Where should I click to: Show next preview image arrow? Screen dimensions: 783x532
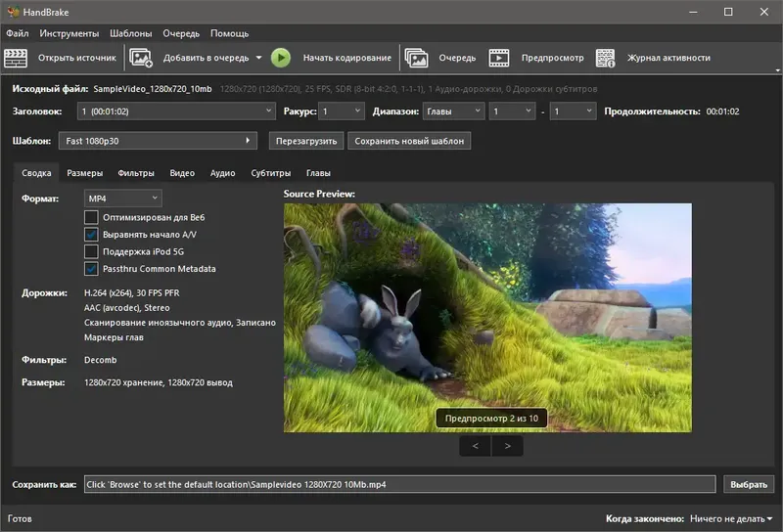507,446
